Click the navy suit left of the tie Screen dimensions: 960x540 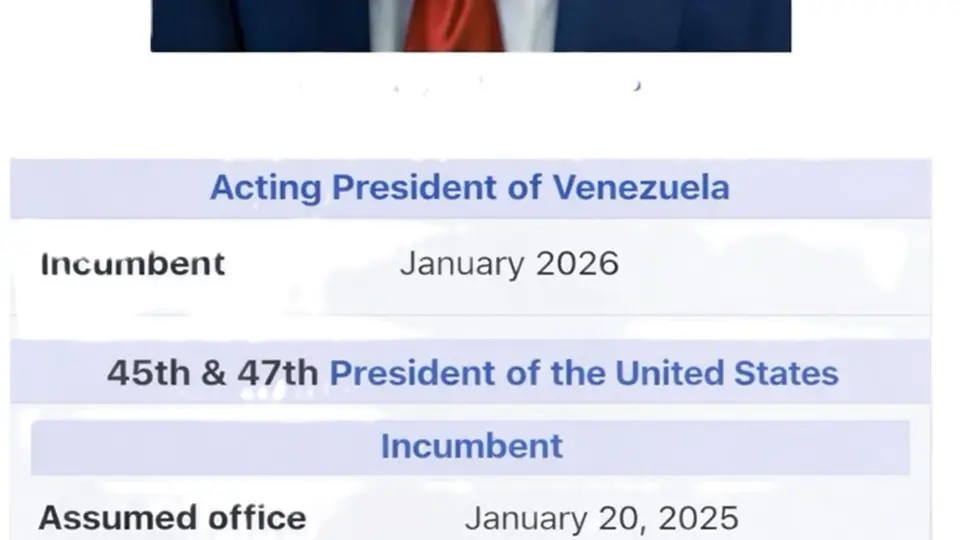coord(260,25)
